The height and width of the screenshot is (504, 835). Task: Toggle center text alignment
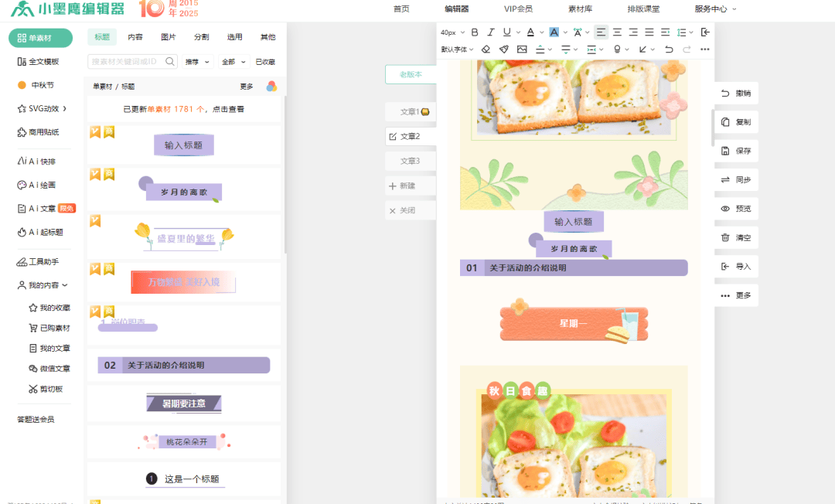tap(617, 32)
